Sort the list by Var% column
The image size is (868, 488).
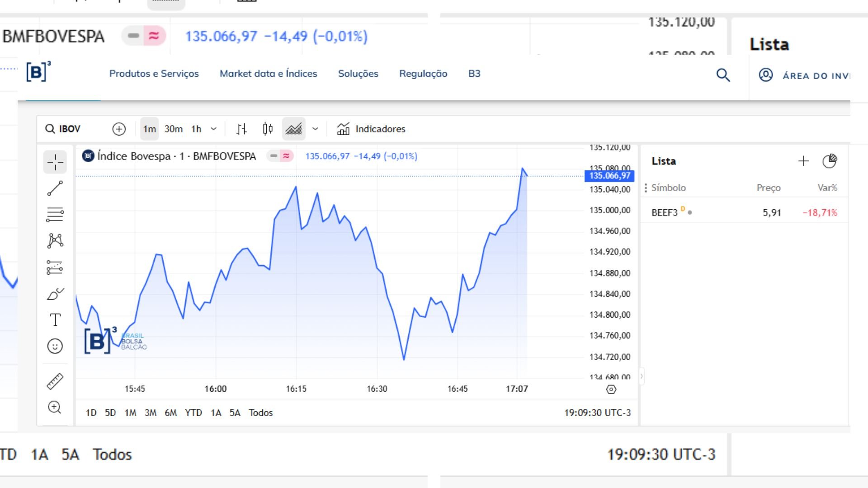point(827,188)
